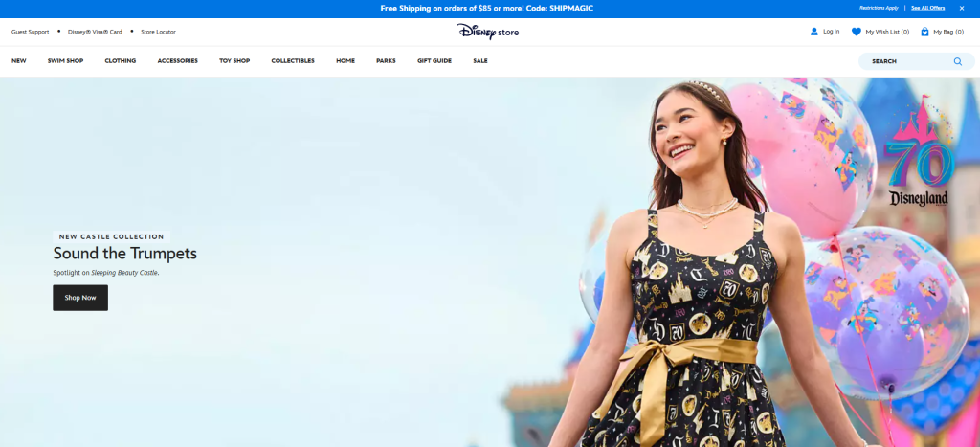Open the HOME menu
This screenshot has width=980, height=447.
(x=345, y=61)
